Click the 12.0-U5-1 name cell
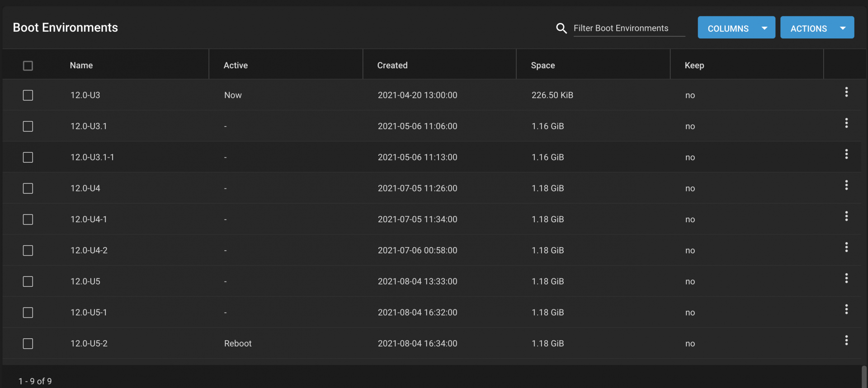Screen dimensions: 868x388 tap(89, 313)
